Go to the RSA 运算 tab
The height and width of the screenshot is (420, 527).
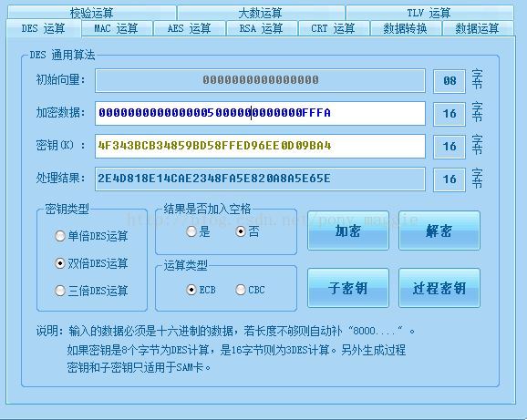click(262, 28)
